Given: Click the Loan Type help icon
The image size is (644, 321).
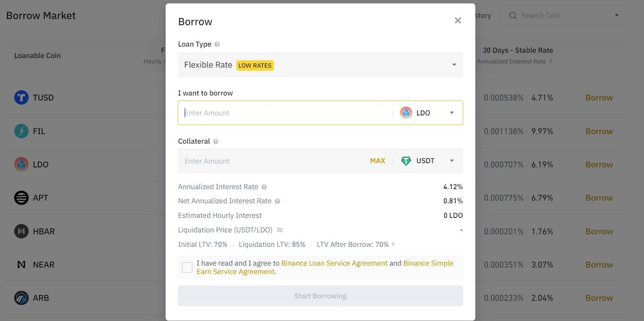Looking at the screenshot, I should click(x=217, y=44).
